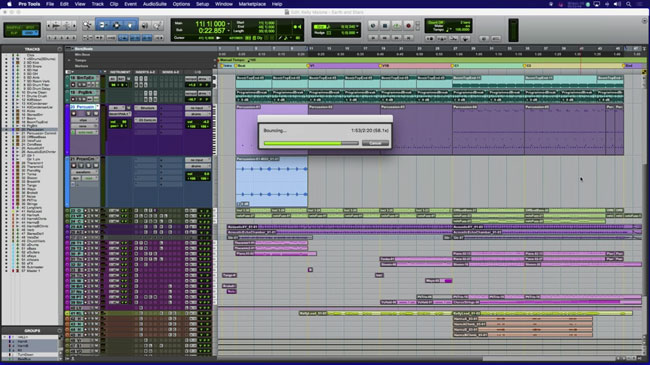Open the Groups list popup menu
Viewport: 650px width, 365px height.
point(59,331)
